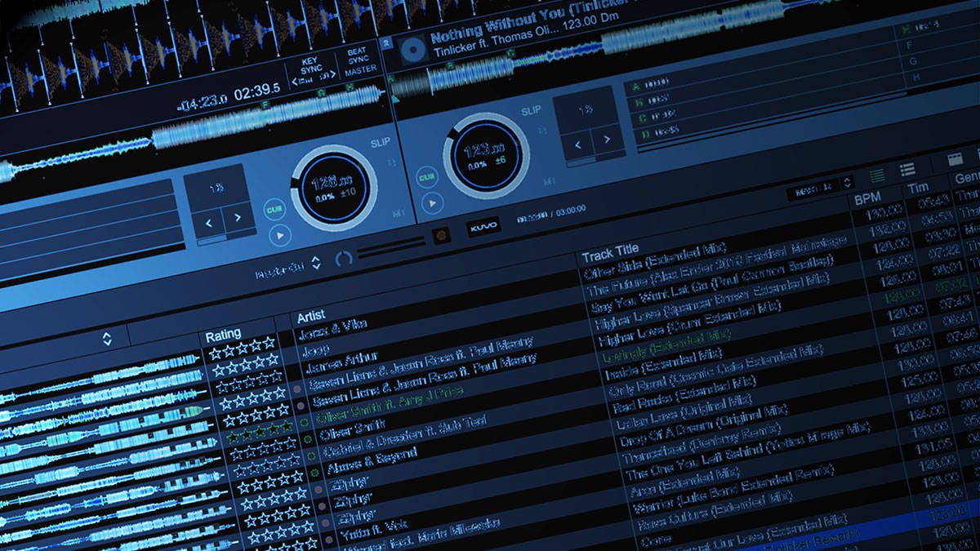The width and height of the screenshot is (980, 551).
Task: Open the master out dropdown arrows
Action: click(x=317, y=263)
